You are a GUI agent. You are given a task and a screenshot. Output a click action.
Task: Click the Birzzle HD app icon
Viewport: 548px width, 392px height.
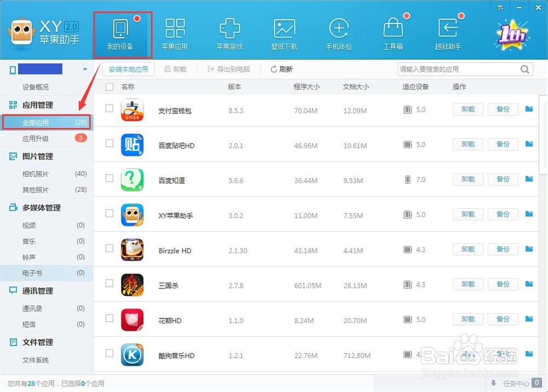click(x=132, y=249)
